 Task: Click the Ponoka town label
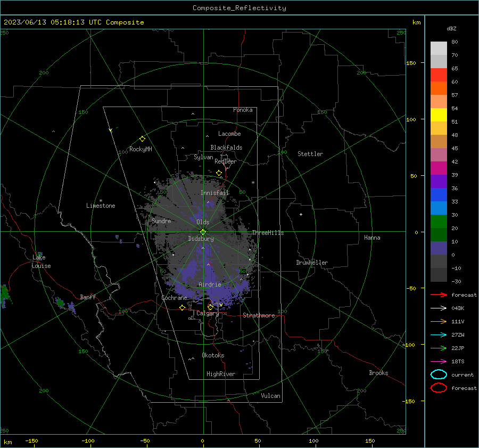(x=243, y=110)
